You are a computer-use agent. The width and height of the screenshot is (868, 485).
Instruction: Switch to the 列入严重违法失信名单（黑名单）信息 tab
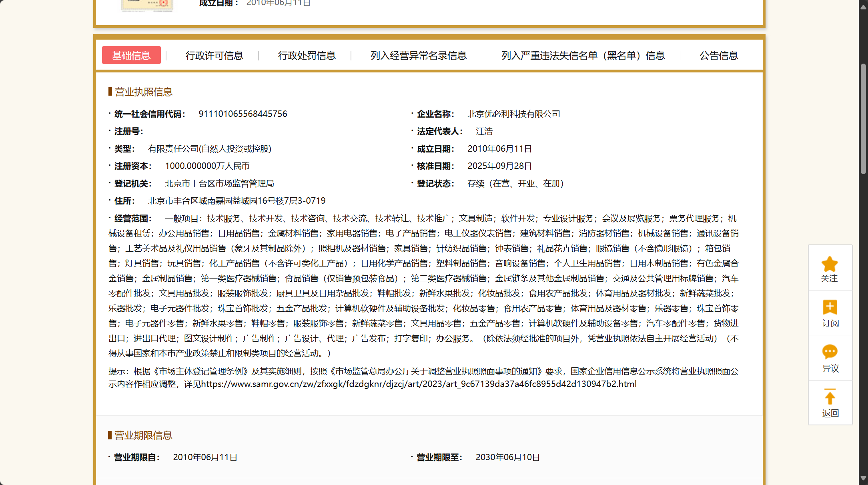click(583, 55)
